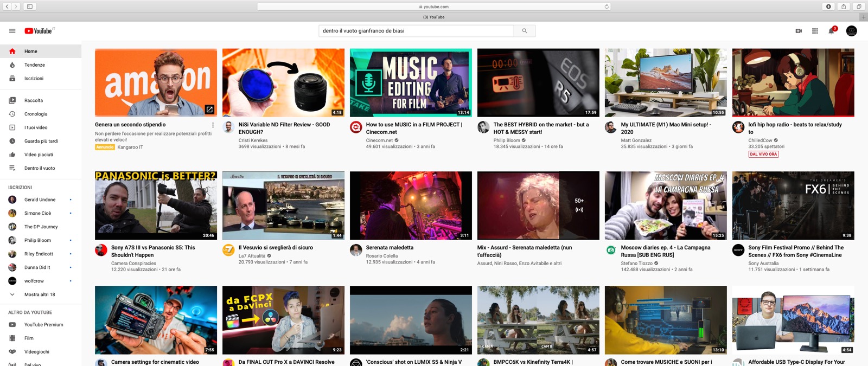Open Safari's share menu
868x366 pixels.
844,7
